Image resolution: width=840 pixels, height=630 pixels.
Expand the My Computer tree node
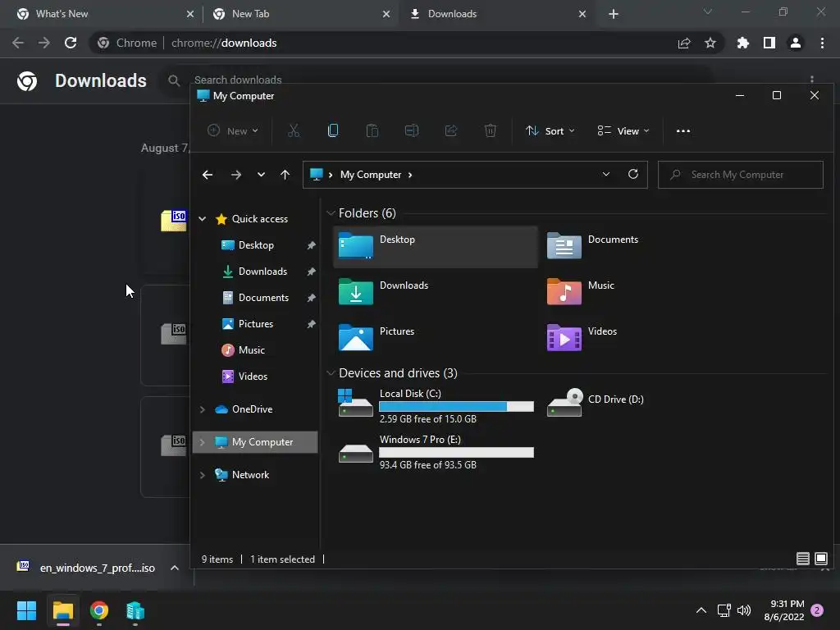point(202,442)
